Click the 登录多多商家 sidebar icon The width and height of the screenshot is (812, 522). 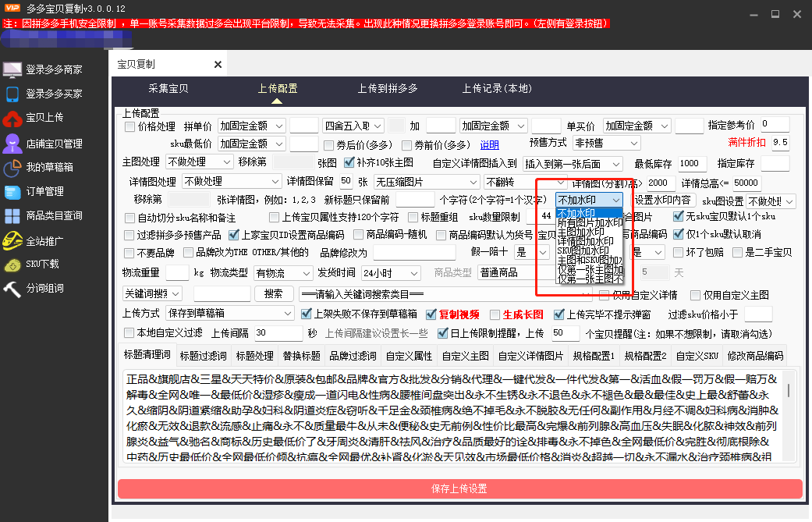[12, 69]
